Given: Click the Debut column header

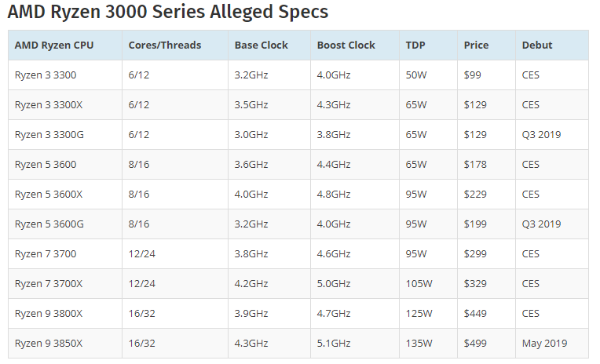Looking at the screenshot, I should [552, 45].
